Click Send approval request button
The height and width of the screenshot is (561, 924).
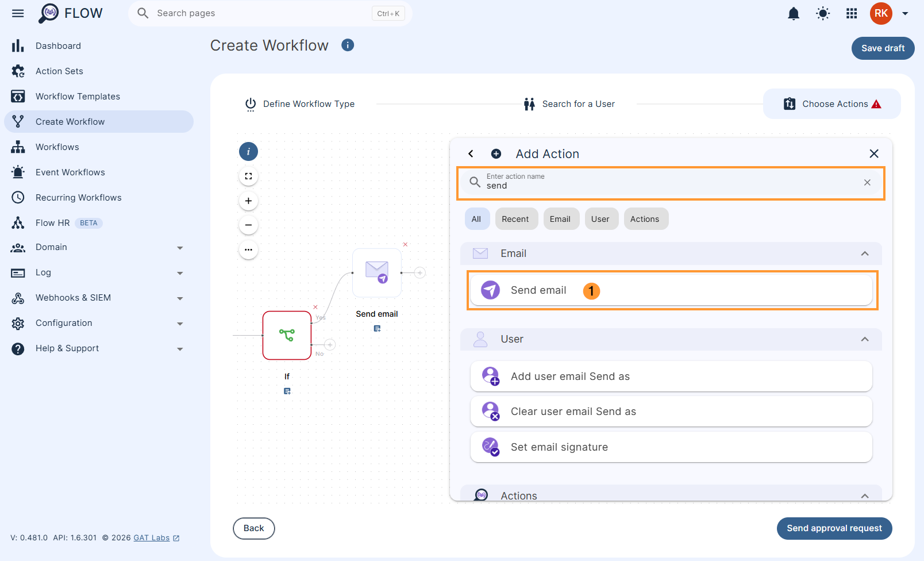[834, 528]
